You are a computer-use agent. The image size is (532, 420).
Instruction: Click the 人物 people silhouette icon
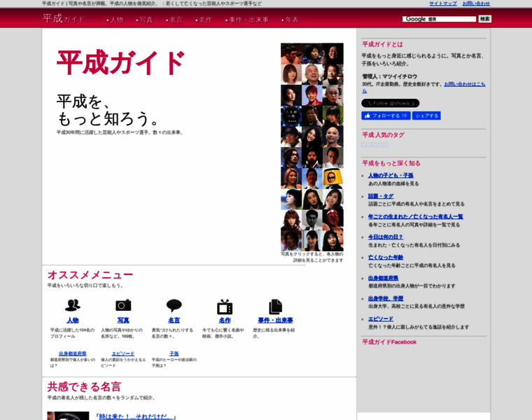coord(72,305)
